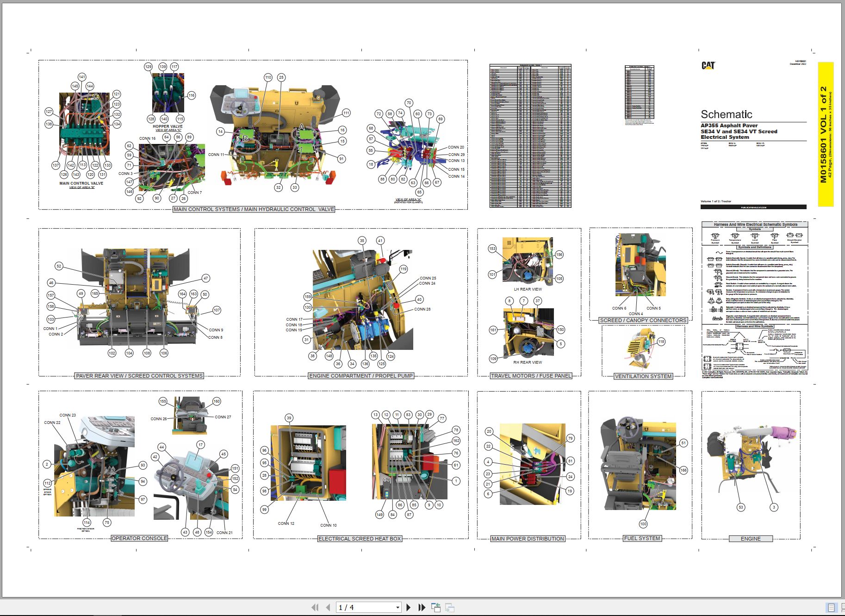Click the AP355 Asphalt Paver subtitle

click(x=729, y=125)
